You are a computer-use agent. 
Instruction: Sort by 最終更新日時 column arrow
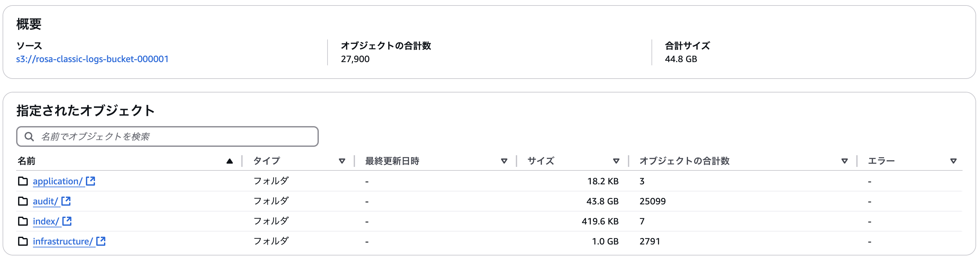click(504, 161)
